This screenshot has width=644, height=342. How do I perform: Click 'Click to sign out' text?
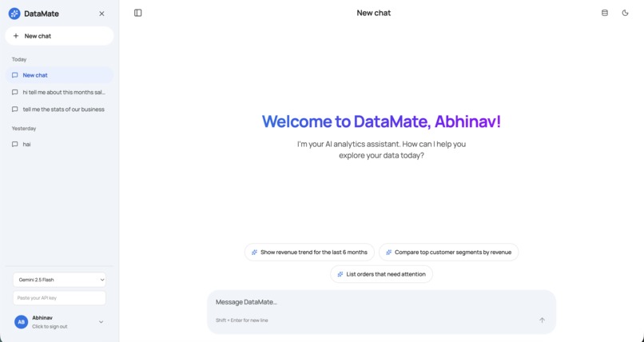pos(50,327)
